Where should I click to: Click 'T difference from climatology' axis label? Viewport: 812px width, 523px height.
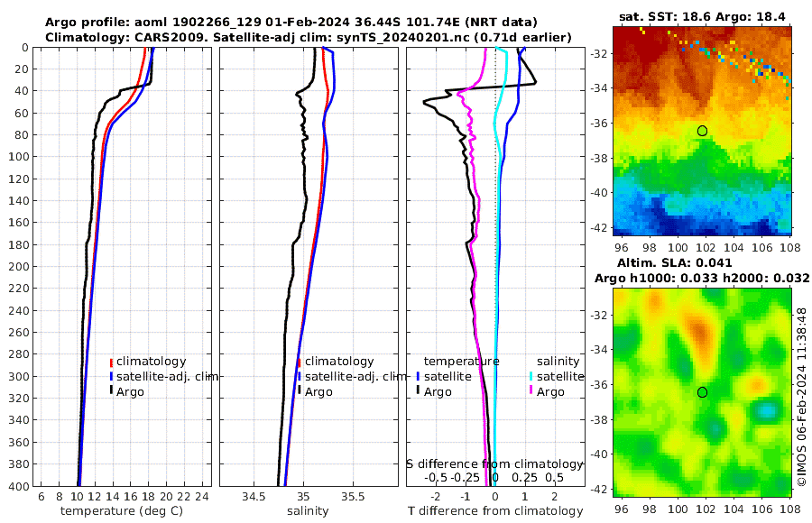click(495, 511)
